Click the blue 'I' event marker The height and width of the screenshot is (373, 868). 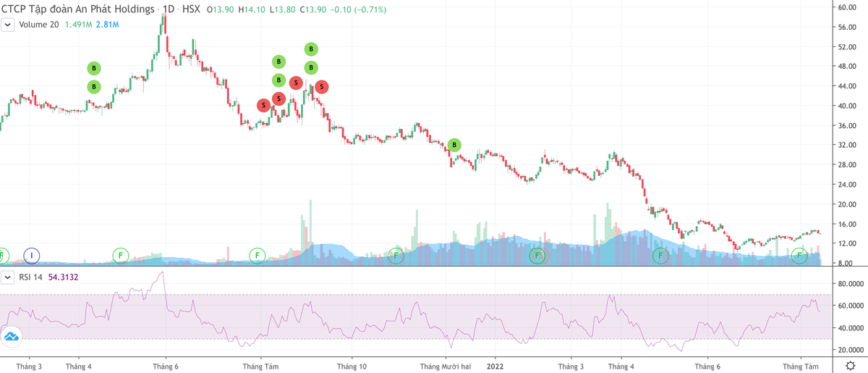pos(32,255)
